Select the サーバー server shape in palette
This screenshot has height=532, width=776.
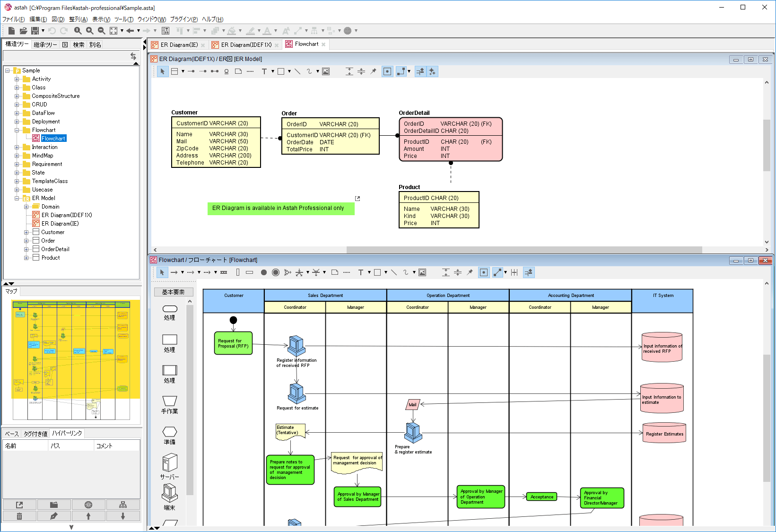coord(169,466)
